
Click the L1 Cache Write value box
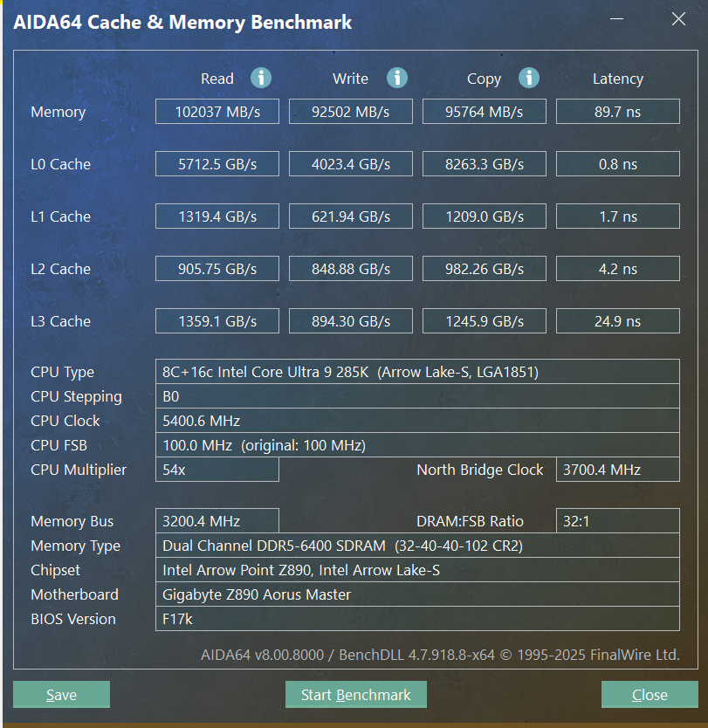point(351,216)
